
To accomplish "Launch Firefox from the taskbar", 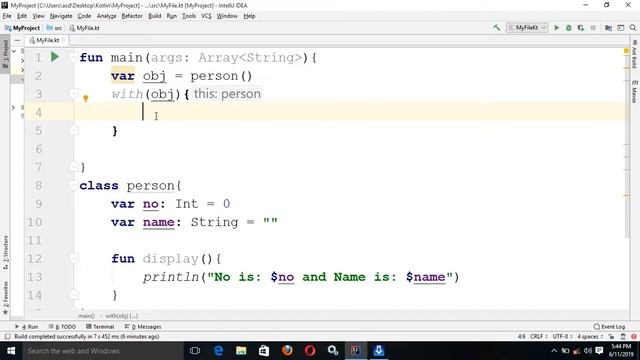I will click(287, 351).
